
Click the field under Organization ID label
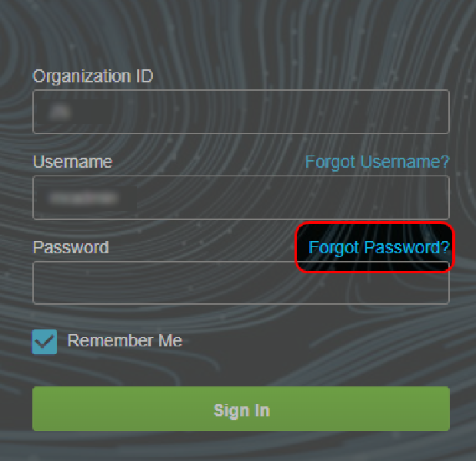[241, 112]
